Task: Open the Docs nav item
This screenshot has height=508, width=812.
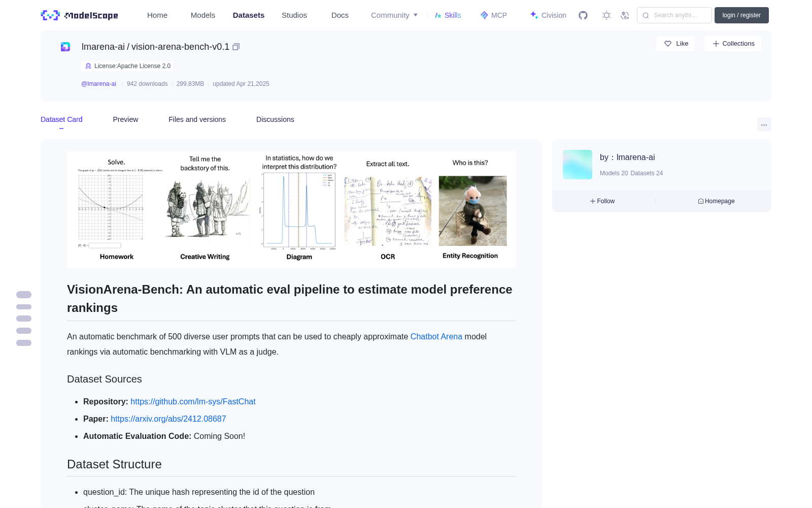Action: (x=340, y=15)
